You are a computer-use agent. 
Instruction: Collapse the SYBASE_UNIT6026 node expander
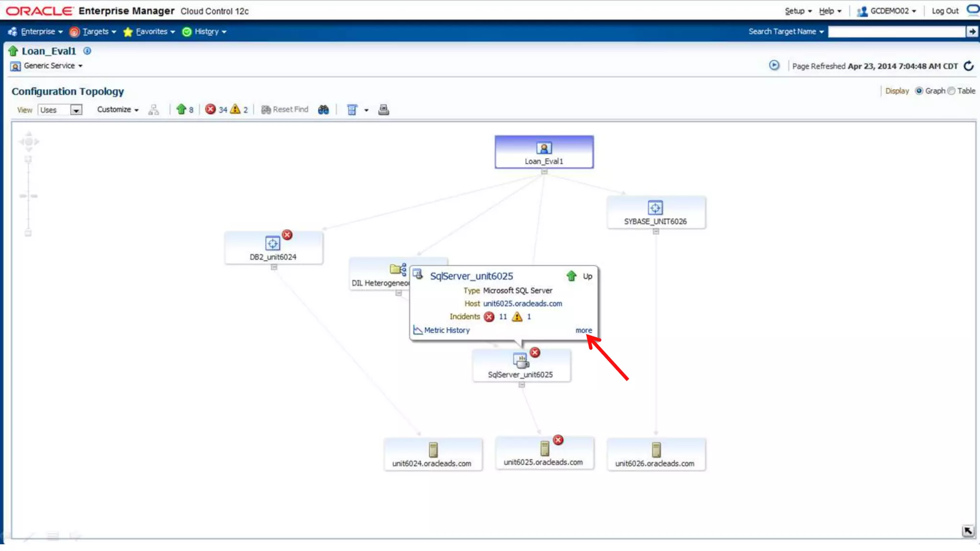click(656, 231)
